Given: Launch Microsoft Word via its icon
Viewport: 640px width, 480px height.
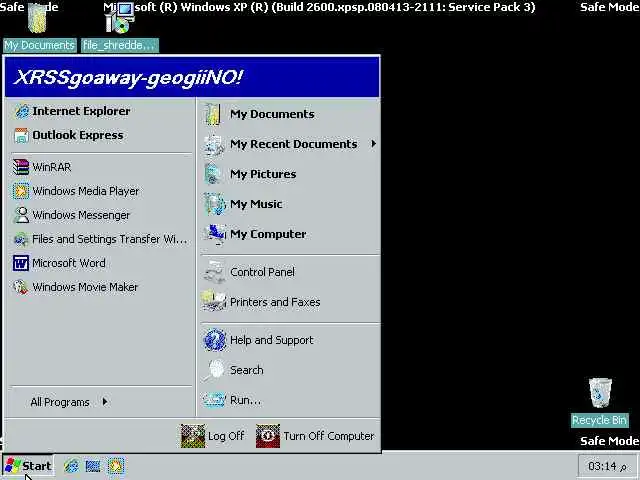Looking at the screenshot, I should (21, 263).
